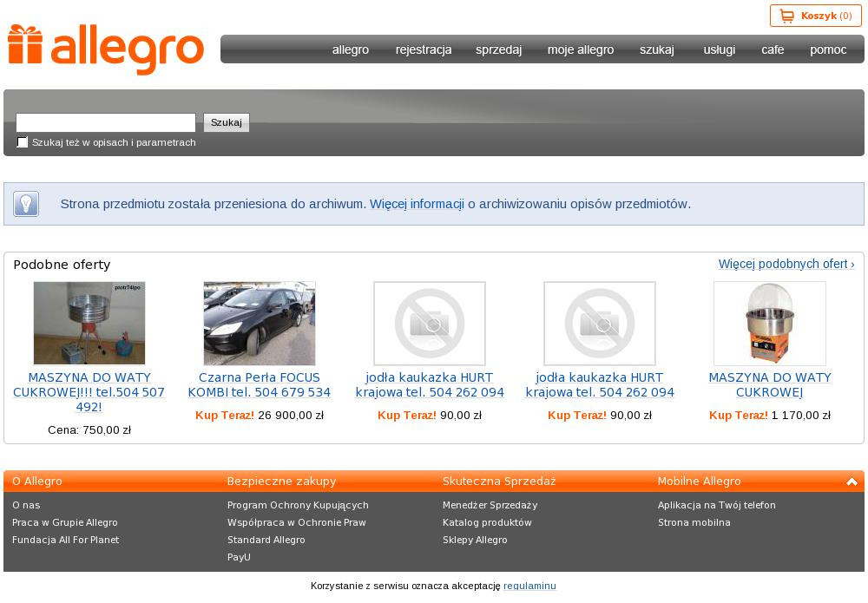
Task: Open the cotton candy machine photo priced 750 zł
Action: click(x=89, y=323)
